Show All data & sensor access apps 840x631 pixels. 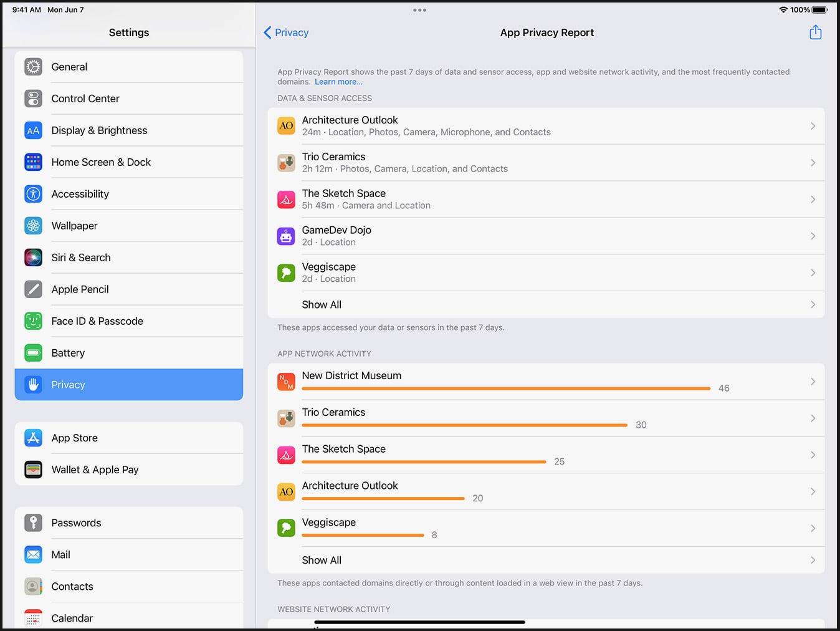pos(546,305)
